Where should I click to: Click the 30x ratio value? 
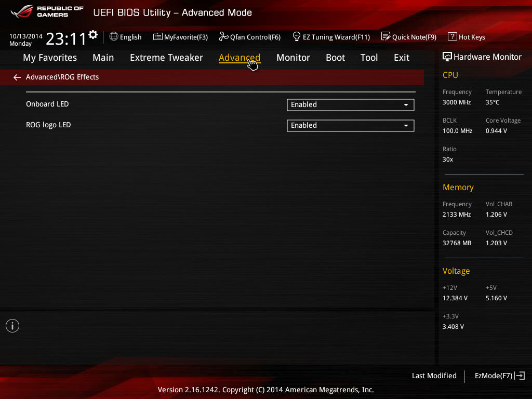click(447, 159)
